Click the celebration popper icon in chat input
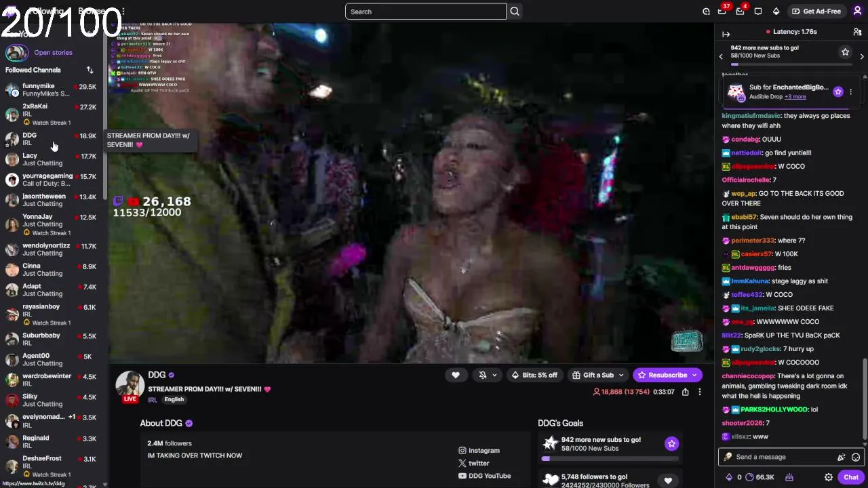 842,457
